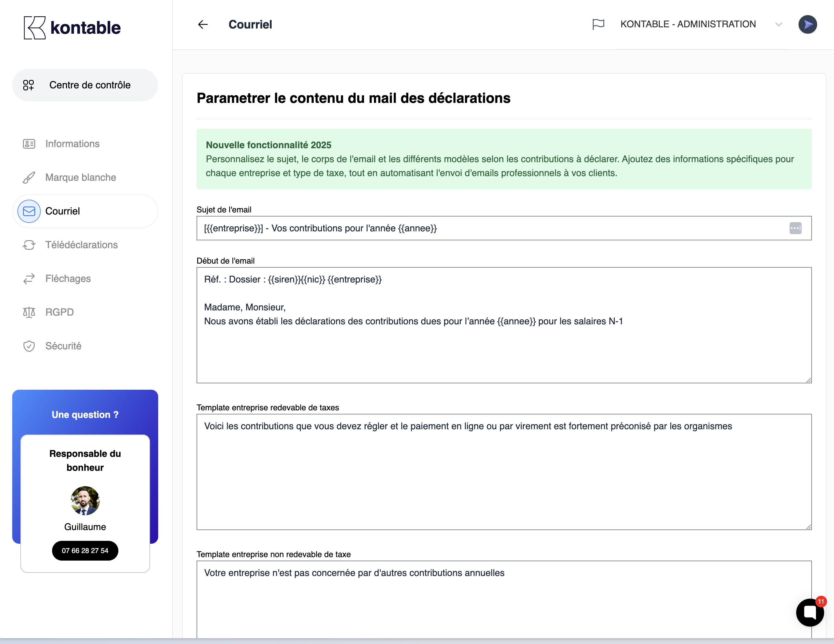The height and width of the screenshot is (644, 834).
Task: Open the Informations menu item
Action: tap(72, 144)
